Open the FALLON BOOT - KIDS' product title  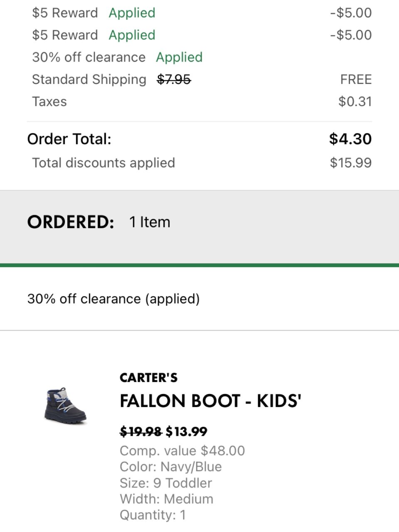[210, 401]
